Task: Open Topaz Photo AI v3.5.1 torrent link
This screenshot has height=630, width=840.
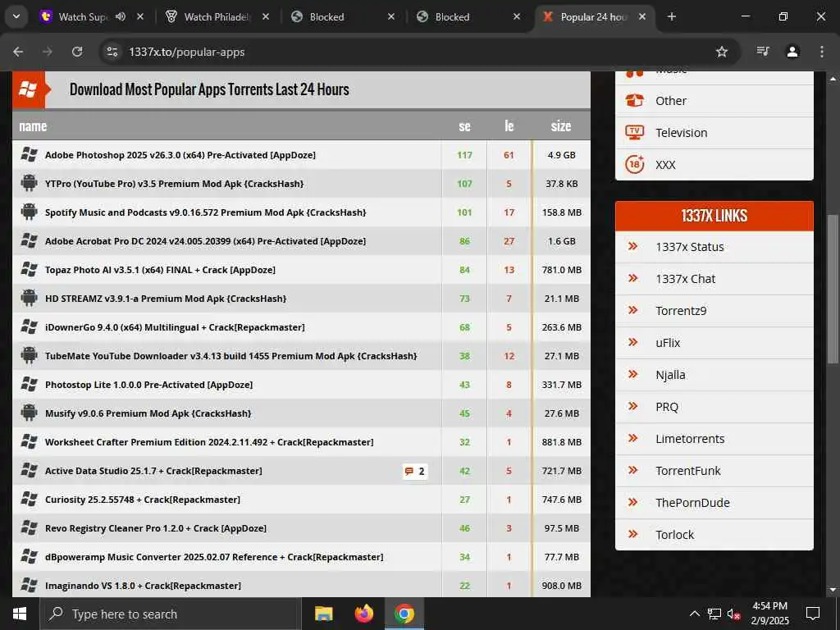Action: pos(160,270)
